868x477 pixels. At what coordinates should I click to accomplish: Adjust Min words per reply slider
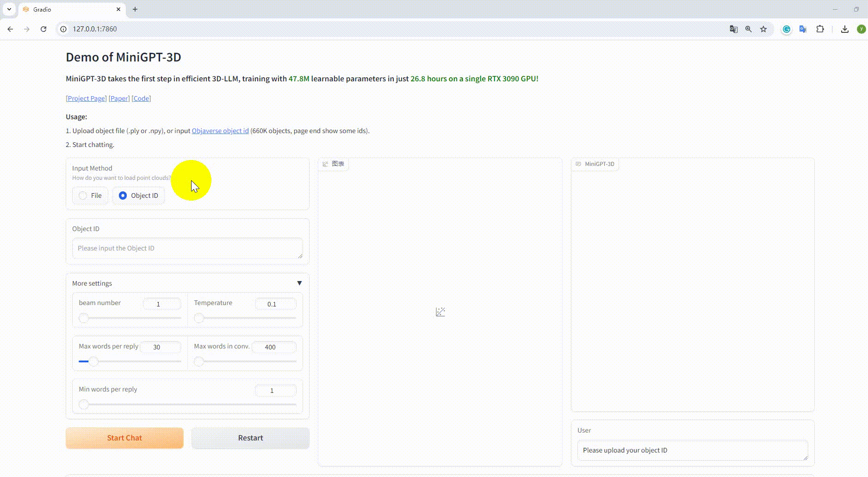tap(187, 405)
